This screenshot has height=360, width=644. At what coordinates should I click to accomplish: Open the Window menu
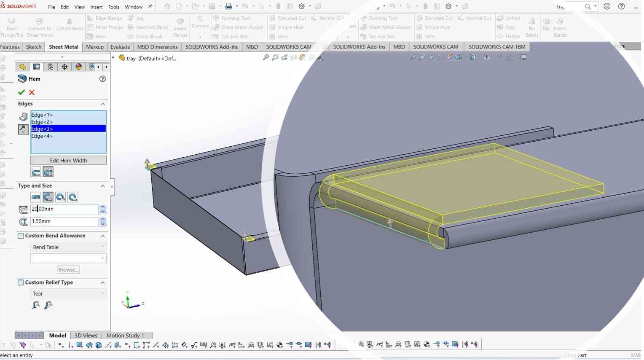(x=134, y=7)
